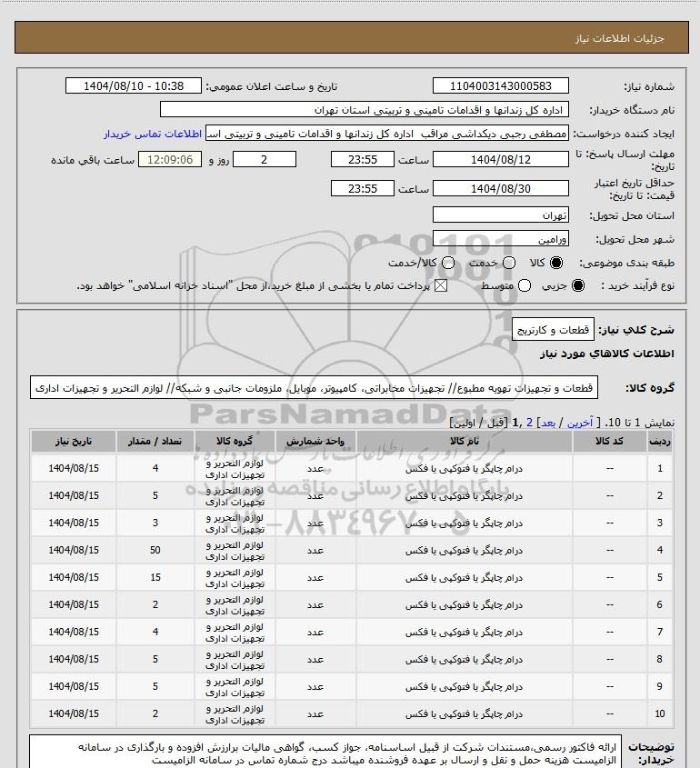Select the جزیی purchase type radio

578,285
